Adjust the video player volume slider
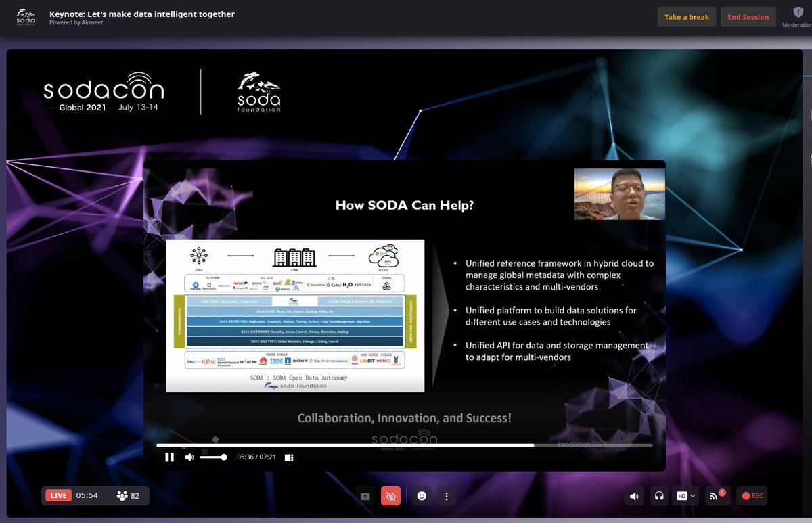 coord(214,457)
